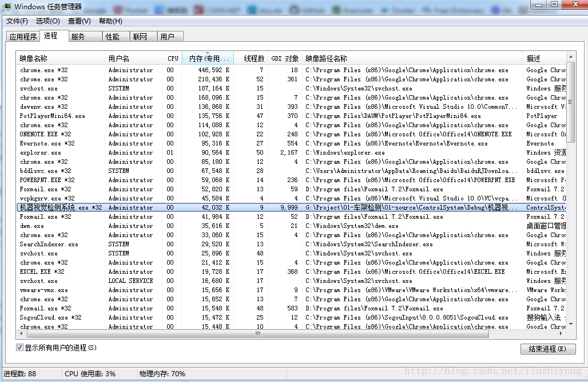Click the vertical scrollbar thumb
588x382 pixels.
click(x=570, y=103)
